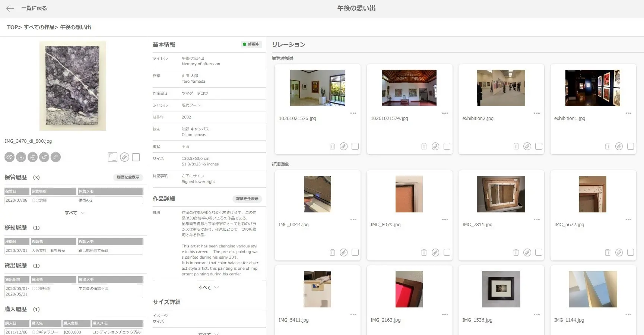Open the 10261021576.jpg exhibition thumbnail

(x=317, y=88)
